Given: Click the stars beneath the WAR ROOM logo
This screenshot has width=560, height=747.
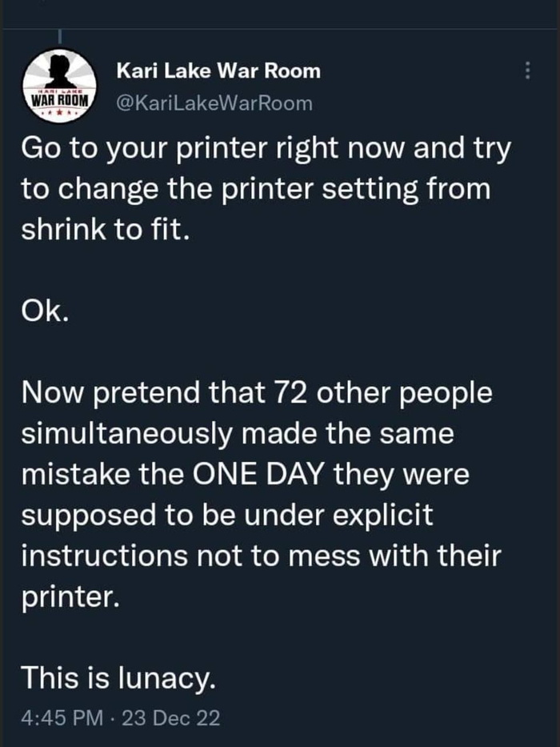Looking at the screenshot, I should click(x=61, y=114).
